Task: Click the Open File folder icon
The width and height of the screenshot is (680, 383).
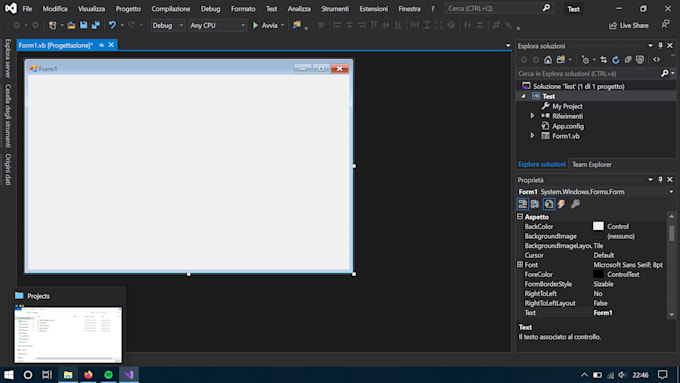Action: [71, 25]
